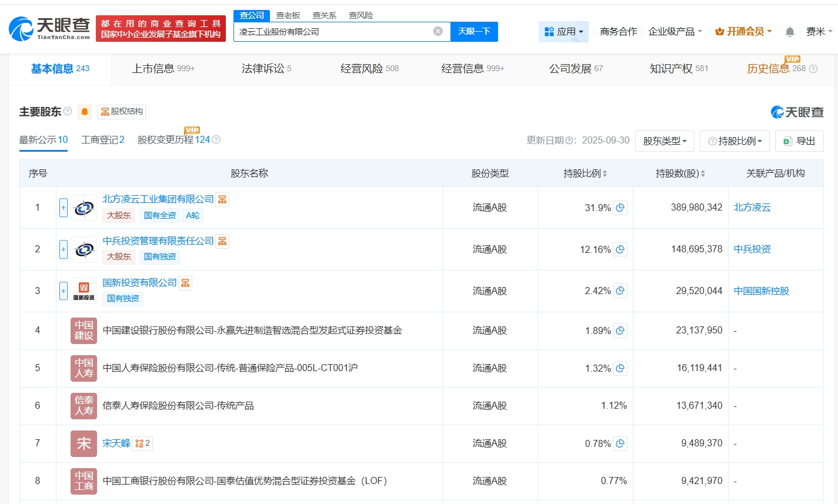Click the reminder bell beside 主要股东 heading
This screenshot has height=504, width=838.
(x=84, y=112)
